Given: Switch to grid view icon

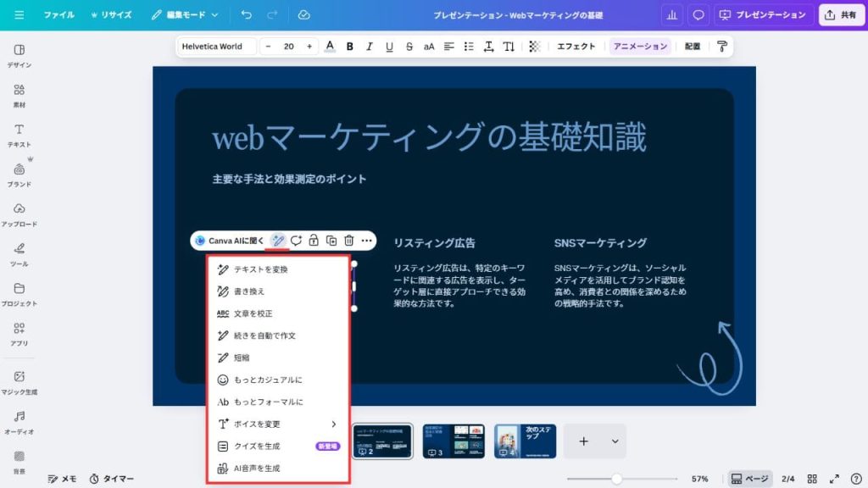Looking at the screenshot, I should 812,479.
